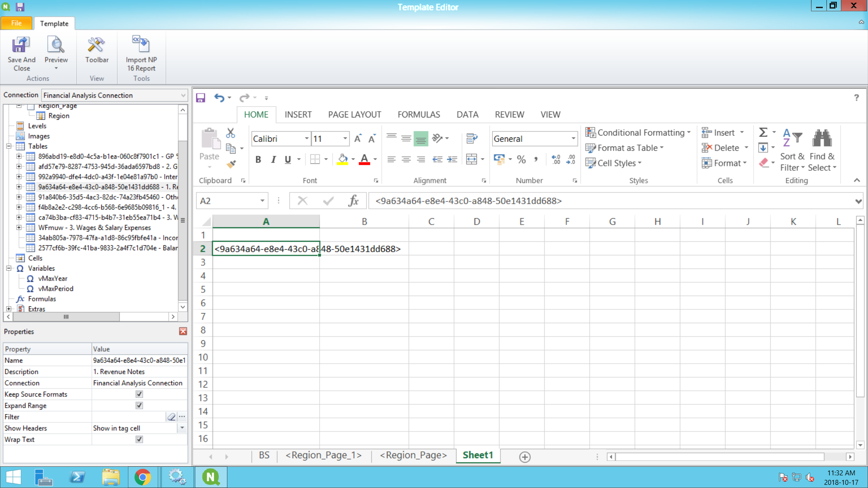868x488 pixels.
Task: Toggle Wrap Text property checkbox
Action: coord(139,439)
